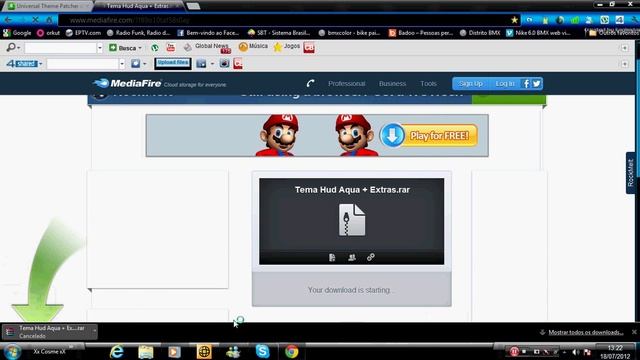Click the 4shared extension icon beside the wrench

(x=619, y=20)
